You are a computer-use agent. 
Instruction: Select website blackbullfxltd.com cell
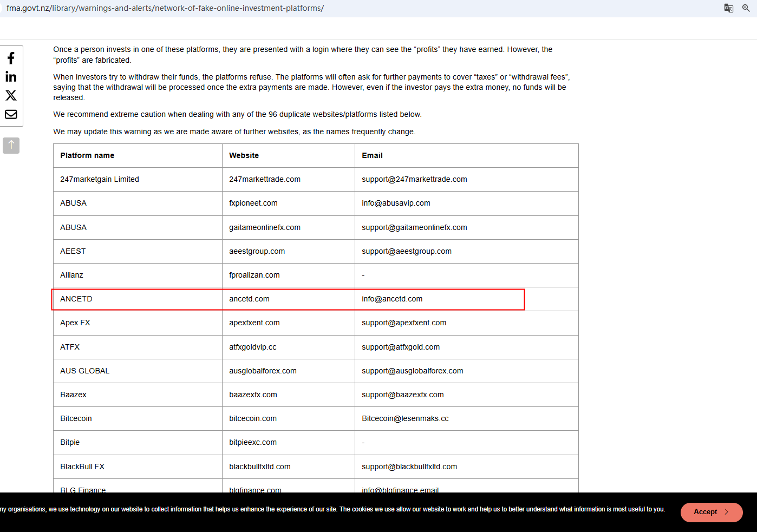pos(289,467)
